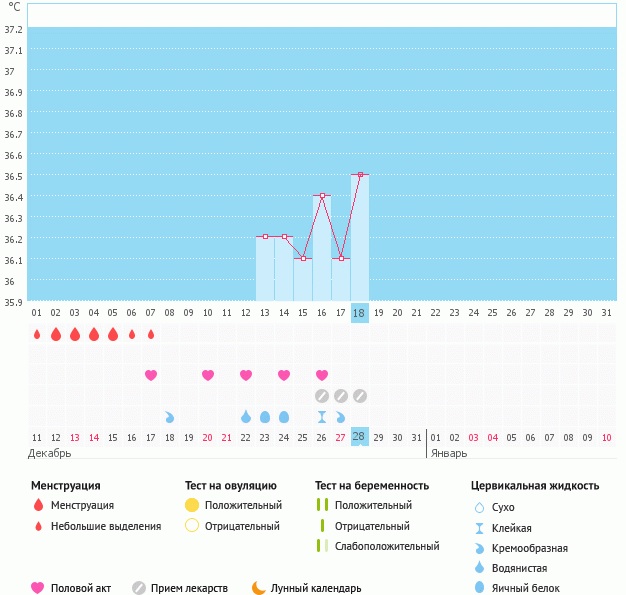Viewport: 626px width, 595px height.
Task: Click the intercourse heart on December 17
Action: pyautogui.click(x=151, y=375)
